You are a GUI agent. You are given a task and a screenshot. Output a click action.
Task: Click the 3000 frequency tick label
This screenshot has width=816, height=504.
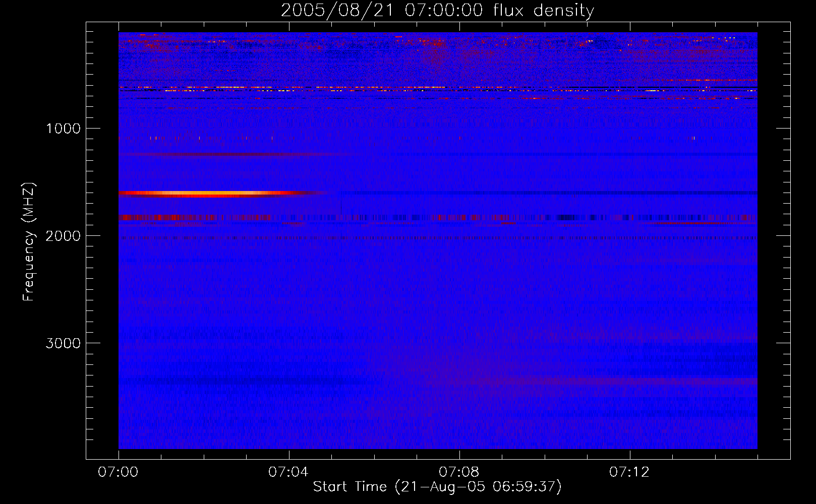tap(63, 343)
